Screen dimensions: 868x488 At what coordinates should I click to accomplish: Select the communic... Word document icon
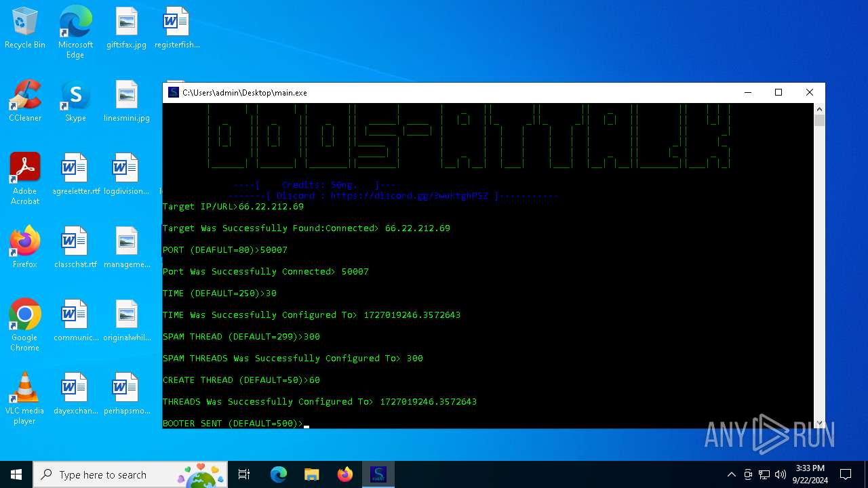(x=75, y=321)
